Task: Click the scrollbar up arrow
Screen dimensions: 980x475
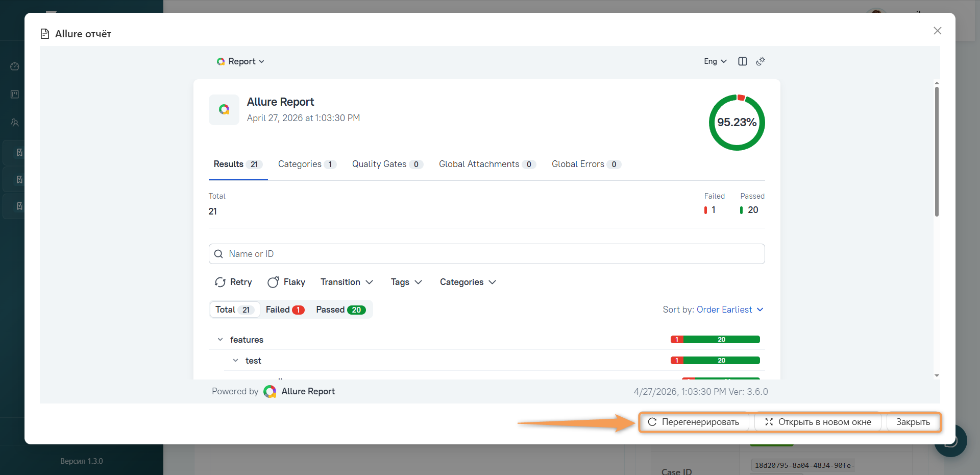Action: tap(937, 83)
